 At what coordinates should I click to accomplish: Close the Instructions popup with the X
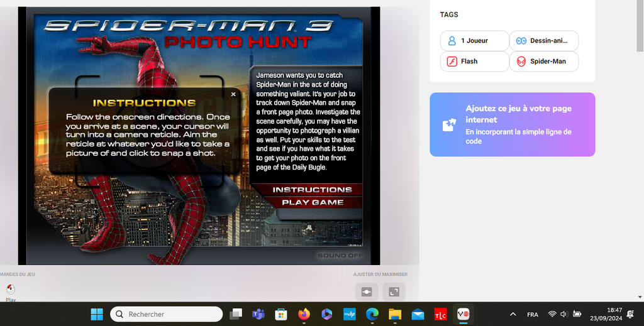[x=233, y=94]
